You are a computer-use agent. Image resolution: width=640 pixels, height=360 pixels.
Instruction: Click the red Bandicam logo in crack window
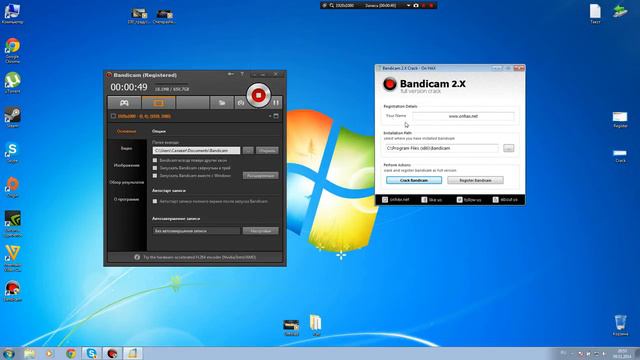coord(390,84)
